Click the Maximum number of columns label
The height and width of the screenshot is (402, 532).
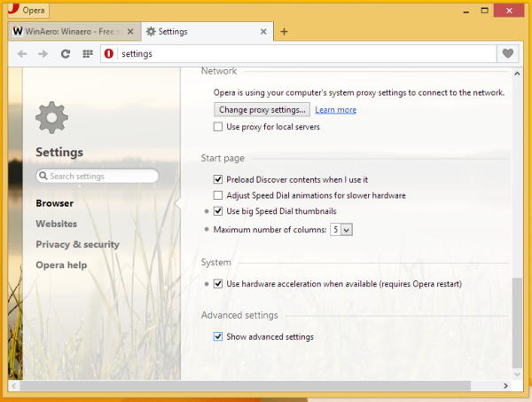270,230
